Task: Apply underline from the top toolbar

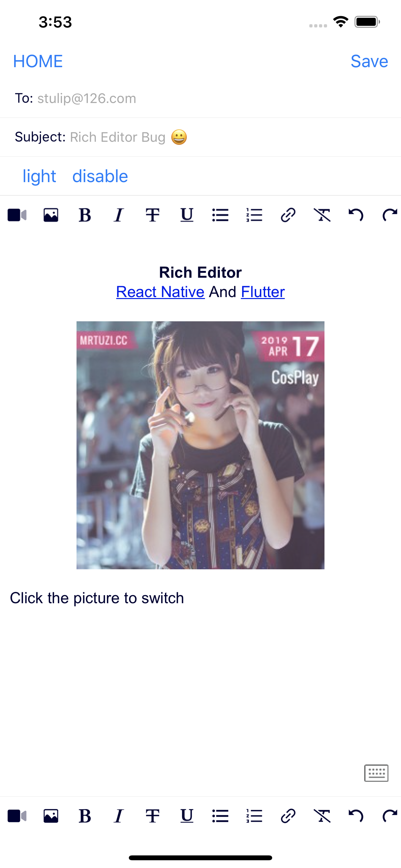Action: click(x=187, y=215)
